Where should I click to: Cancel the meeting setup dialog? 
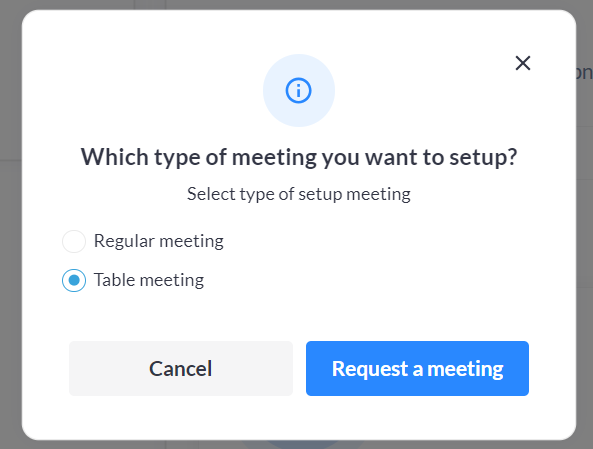pyautogui.click(x=181, y=368)
